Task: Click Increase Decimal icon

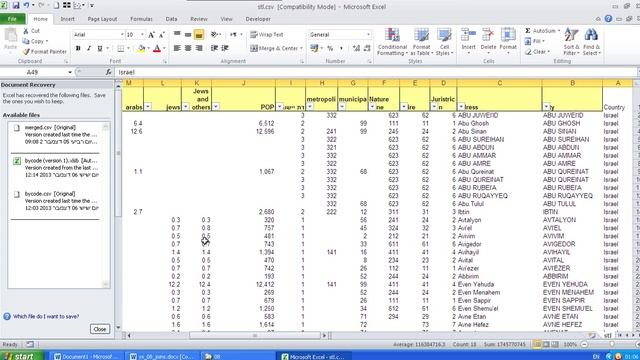Action: click(x=356, y=49)
